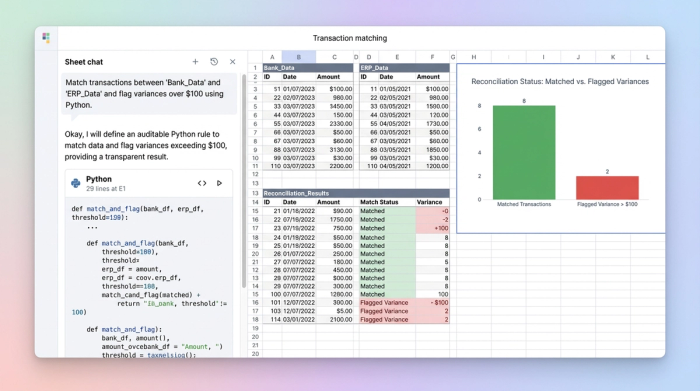Select column K header
The height and width of the screenshot is (391, 700).
pyautogui.click(x=612, y=57)
